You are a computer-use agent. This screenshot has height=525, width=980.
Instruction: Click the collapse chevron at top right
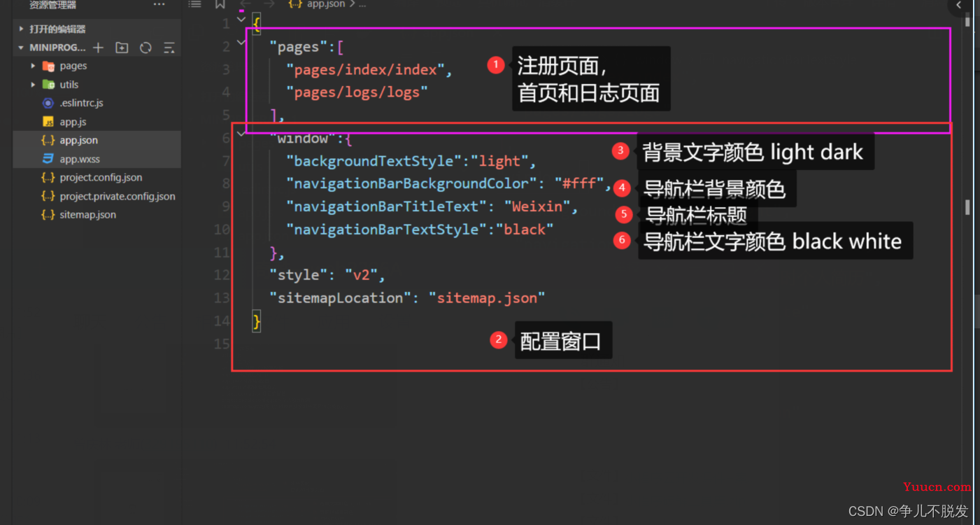coord(960,6)
